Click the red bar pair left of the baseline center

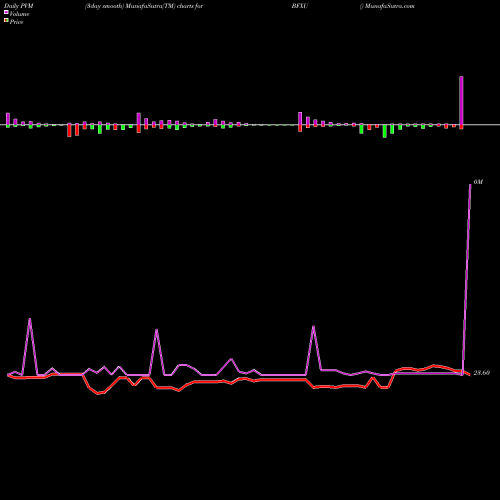(x=73, y=130)
